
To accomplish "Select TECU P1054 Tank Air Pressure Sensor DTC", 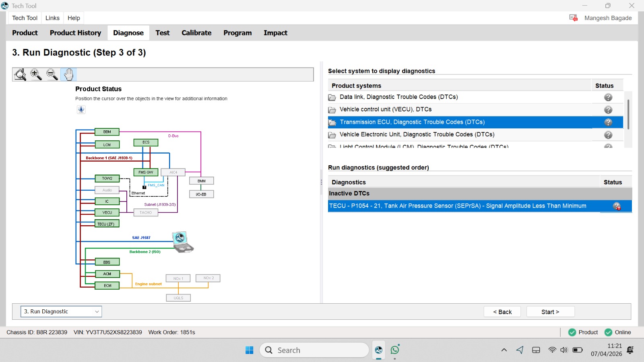I will coord(480,206).
